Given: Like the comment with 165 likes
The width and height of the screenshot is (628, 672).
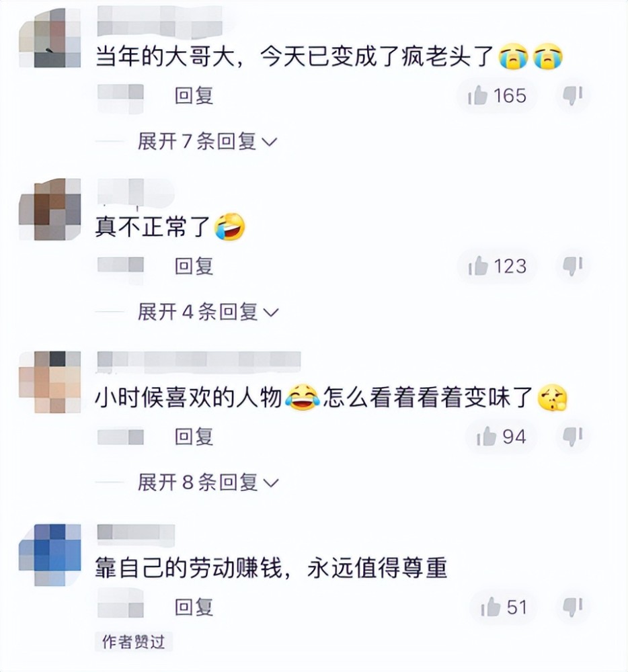Looking at the screenshot, I should [x=498, y=95].
